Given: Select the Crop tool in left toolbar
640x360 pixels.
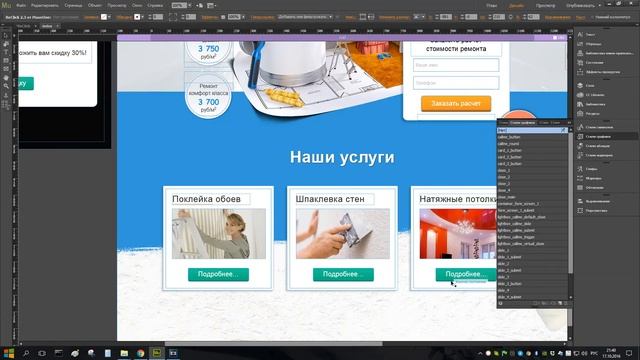Looking at the screenshot, I should point(6,44).
